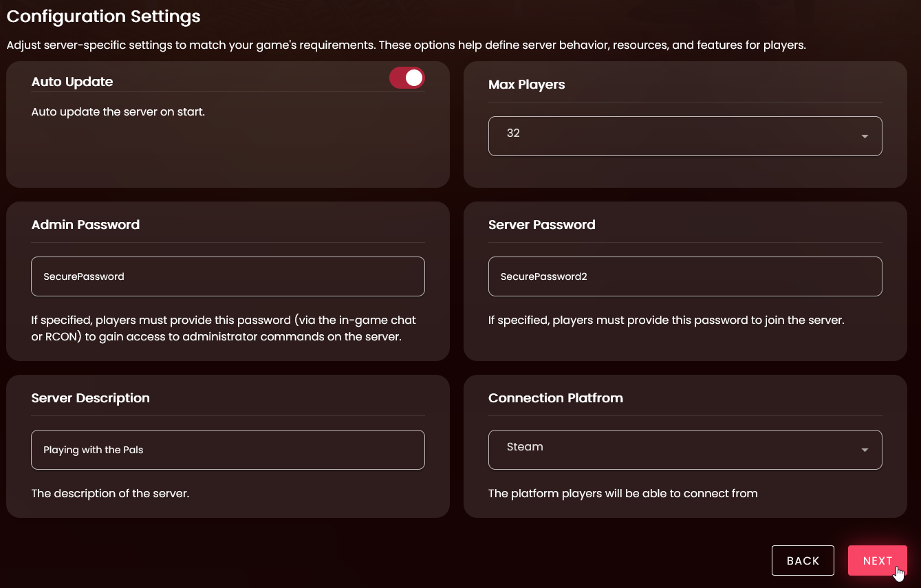Click the Connection Platform caret arrow icon

[865, 450]
